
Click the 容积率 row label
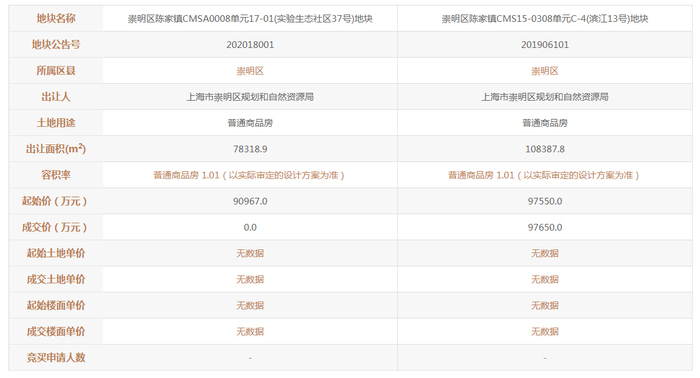click(x=56, y=175)
